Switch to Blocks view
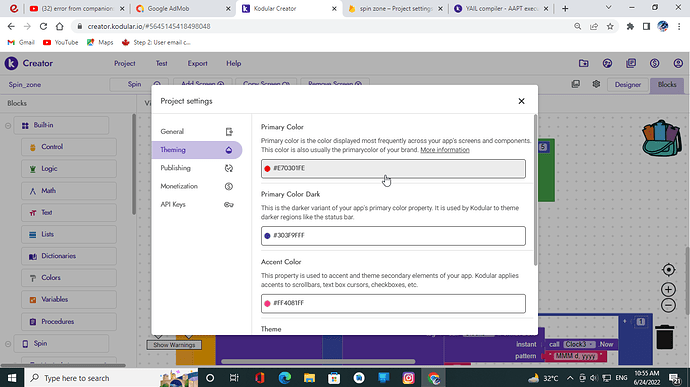Screen dimensions: 690x387 (667, 85)
